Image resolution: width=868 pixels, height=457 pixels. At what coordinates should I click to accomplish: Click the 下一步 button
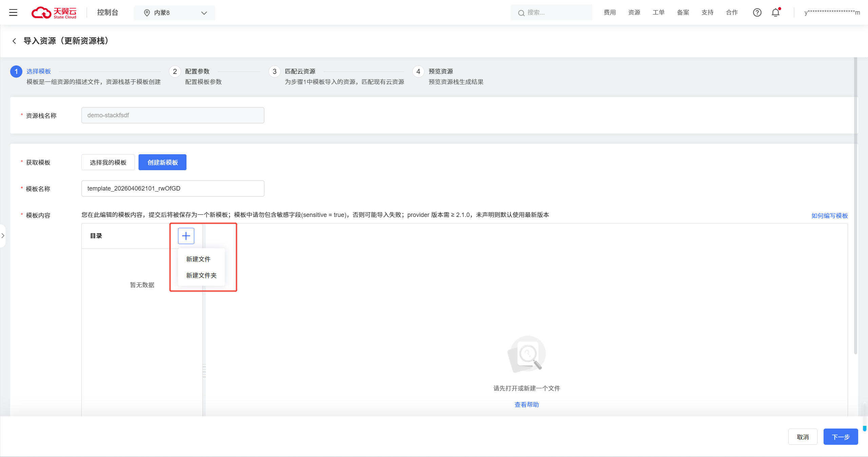click(x=841, y=437)
